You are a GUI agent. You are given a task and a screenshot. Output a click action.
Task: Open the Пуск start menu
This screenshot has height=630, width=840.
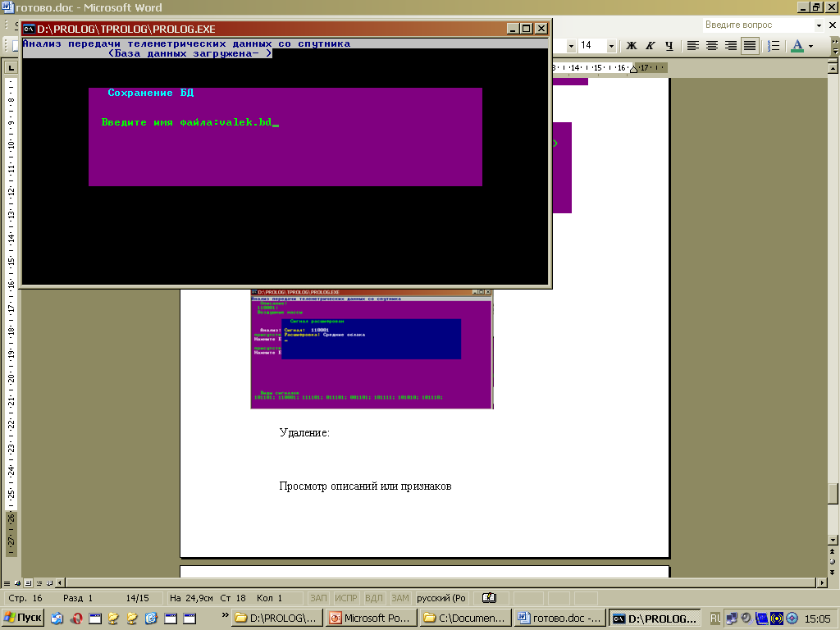coord(22,619)
